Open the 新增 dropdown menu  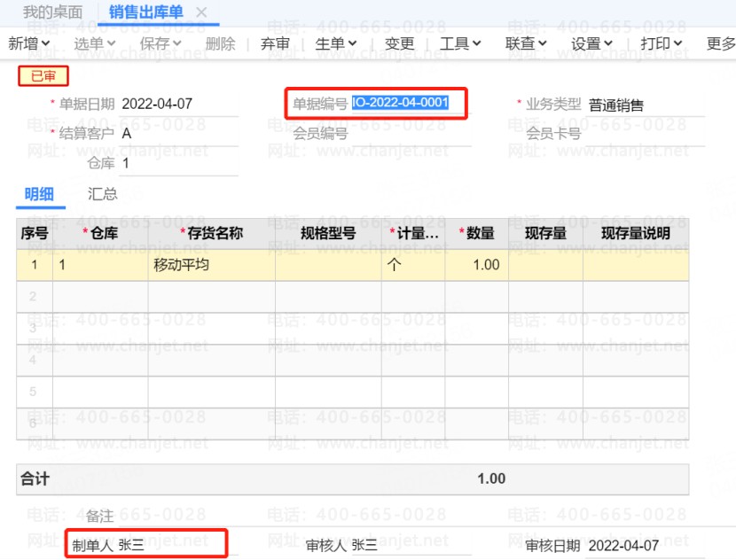(28, 43)
